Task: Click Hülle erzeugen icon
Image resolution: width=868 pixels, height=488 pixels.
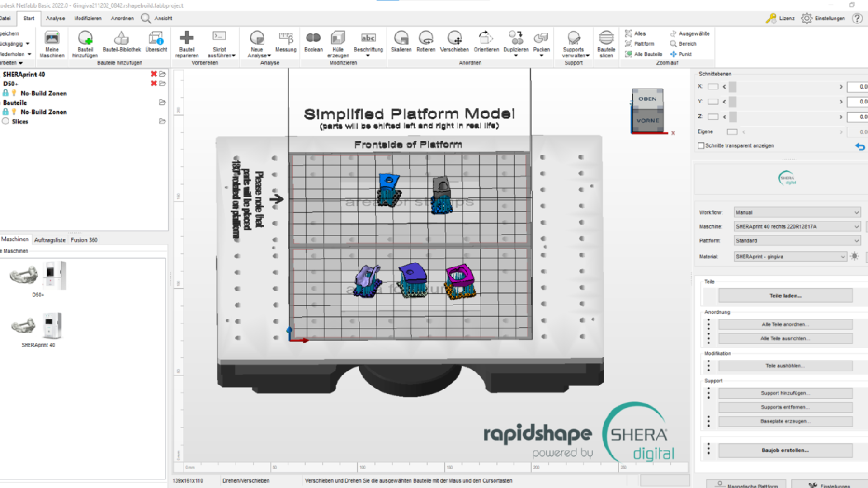Action: point(338,44)
